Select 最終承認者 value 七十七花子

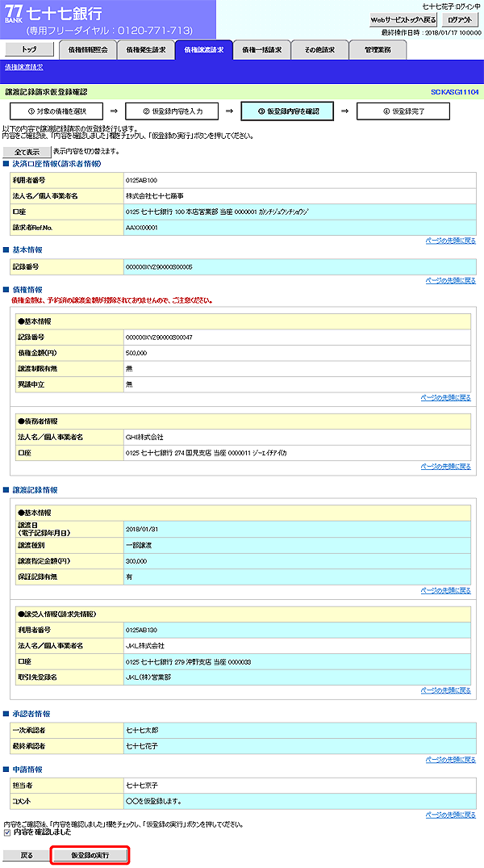142,746
